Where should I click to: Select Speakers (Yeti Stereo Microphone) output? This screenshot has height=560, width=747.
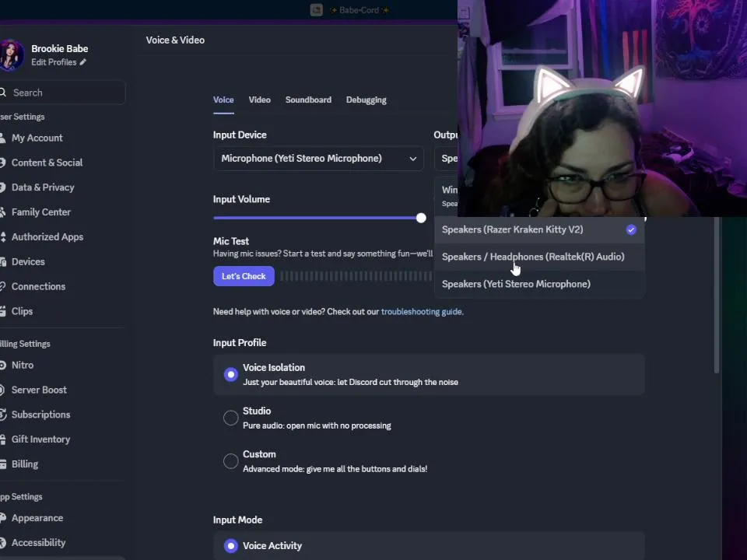click(539, 285)
